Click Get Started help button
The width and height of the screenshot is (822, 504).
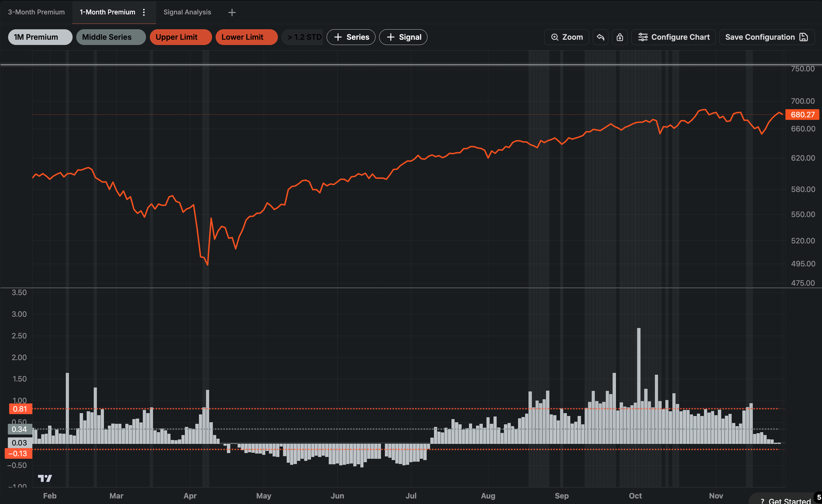(787, 500)
